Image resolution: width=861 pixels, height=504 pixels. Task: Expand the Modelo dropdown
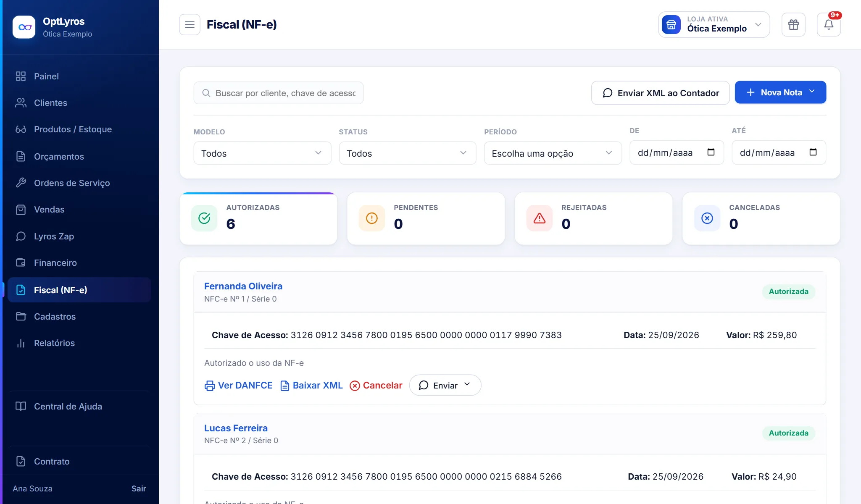tap(262, 153)
